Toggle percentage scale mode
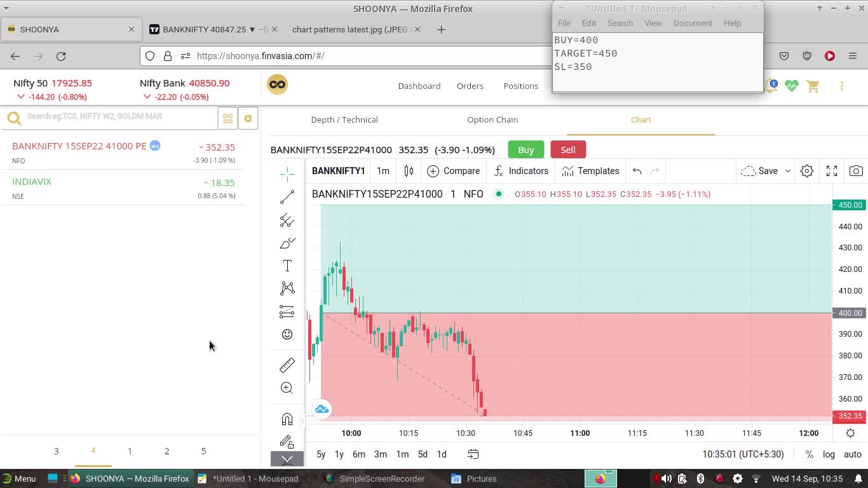The image size is (868, 488). (809, 454)
